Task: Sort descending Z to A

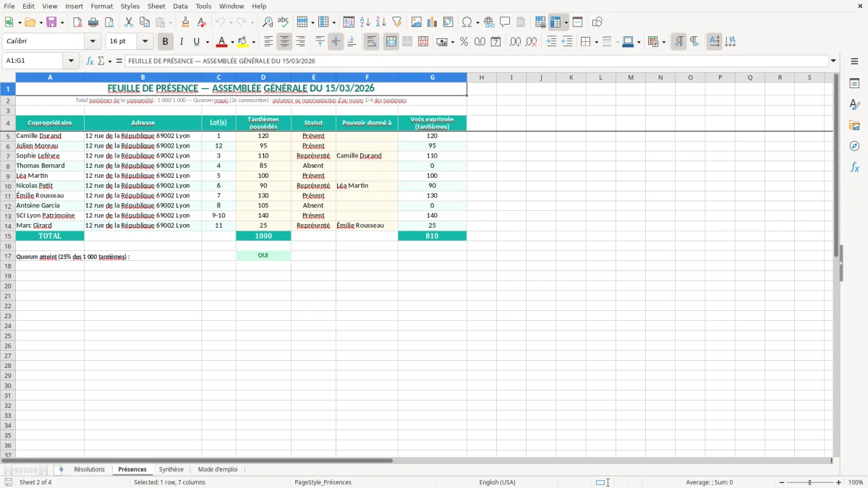Action: click(381, 22)
